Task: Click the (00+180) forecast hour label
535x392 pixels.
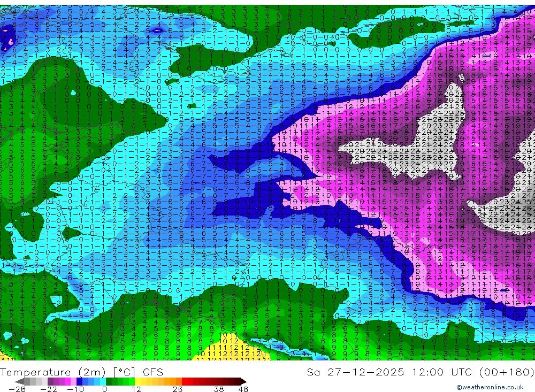Action: click(x=507, y=372)
